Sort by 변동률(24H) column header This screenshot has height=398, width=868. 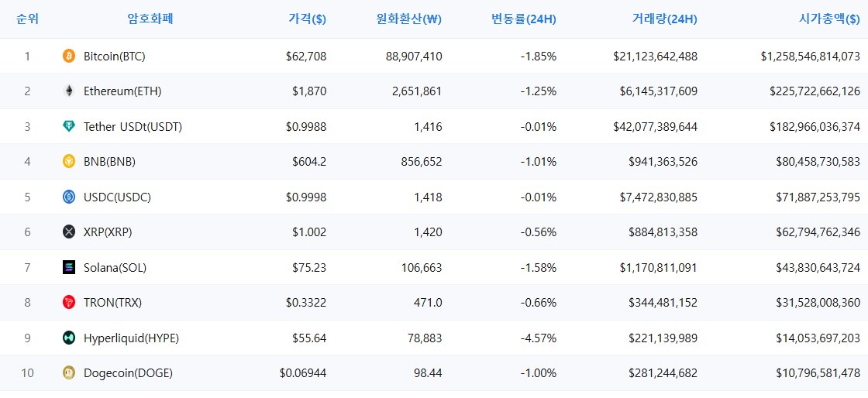point(524,19)
